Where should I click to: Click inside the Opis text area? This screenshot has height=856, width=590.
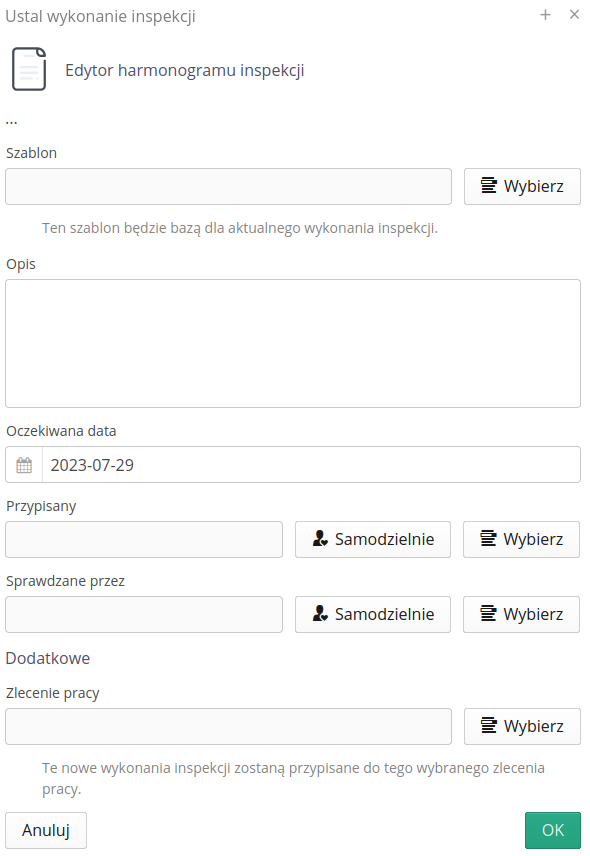pos(293,343)
